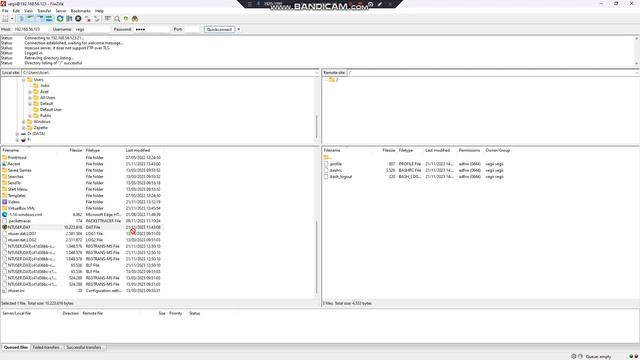Select the remote parent directory folder icon
640x360 pixels.
(x=326, y=157)
